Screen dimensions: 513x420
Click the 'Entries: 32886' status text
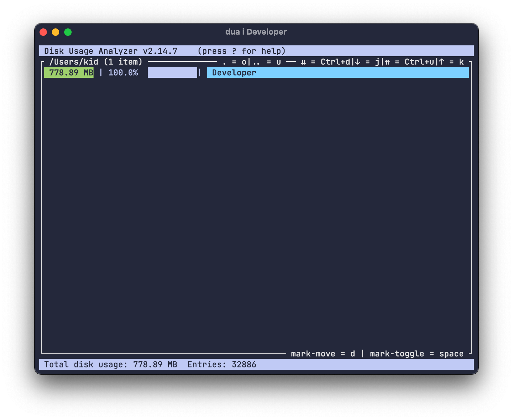[222, 364]
